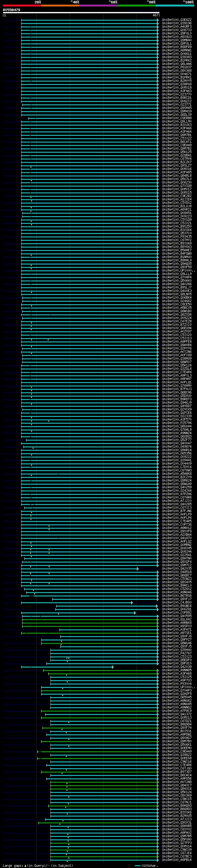Open UniRef100_Q70AP3 entry

tap(177, 690)
